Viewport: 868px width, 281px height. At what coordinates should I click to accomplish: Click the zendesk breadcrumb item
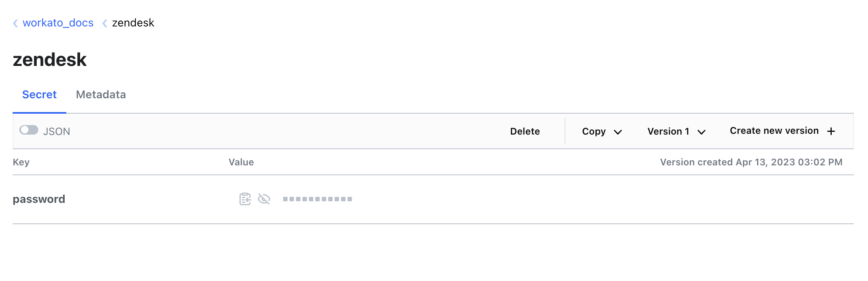click(133, 23)
